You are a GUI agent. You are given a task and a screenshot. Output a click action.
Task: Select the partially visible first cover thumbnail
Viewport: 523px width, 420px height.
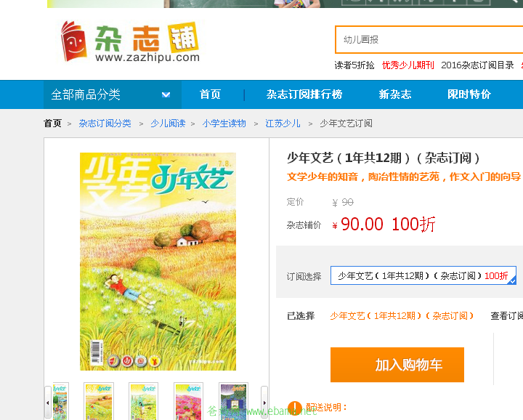[x=60, y=401]
